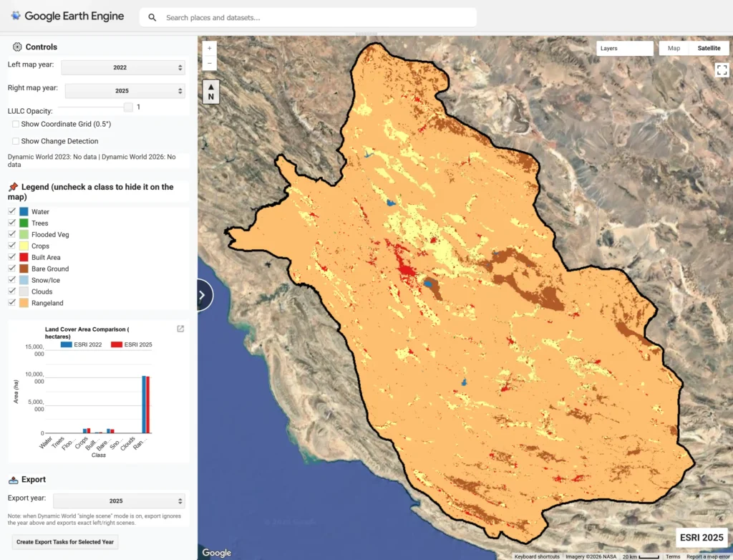Enable Show Change Detection checkbox
733x560 pixels.
point(16,141)
